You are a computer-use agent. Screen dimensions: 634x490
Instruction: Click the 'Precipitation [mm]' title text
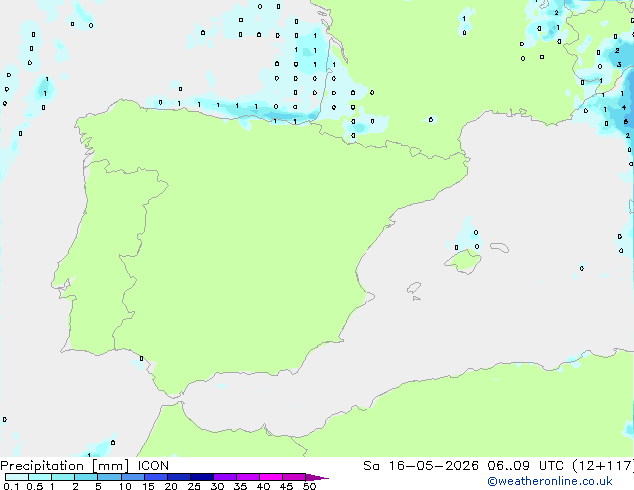65,466
